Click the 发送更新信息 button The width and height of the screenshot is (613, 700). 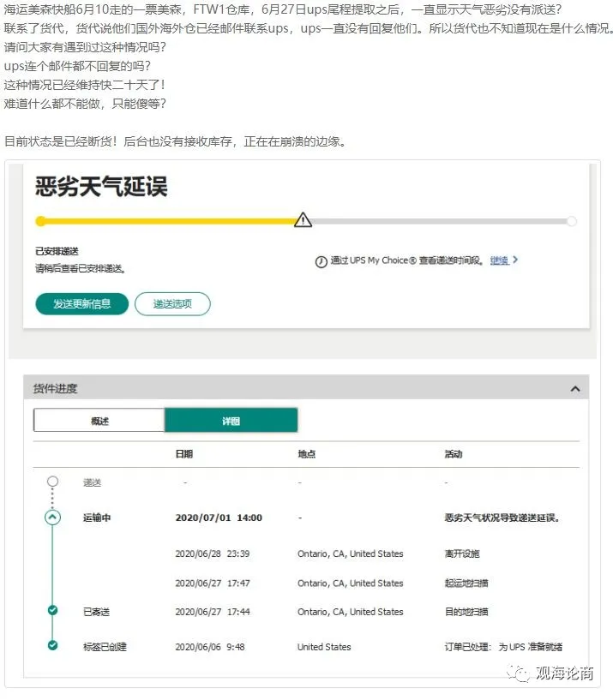[x=81, y=304]
